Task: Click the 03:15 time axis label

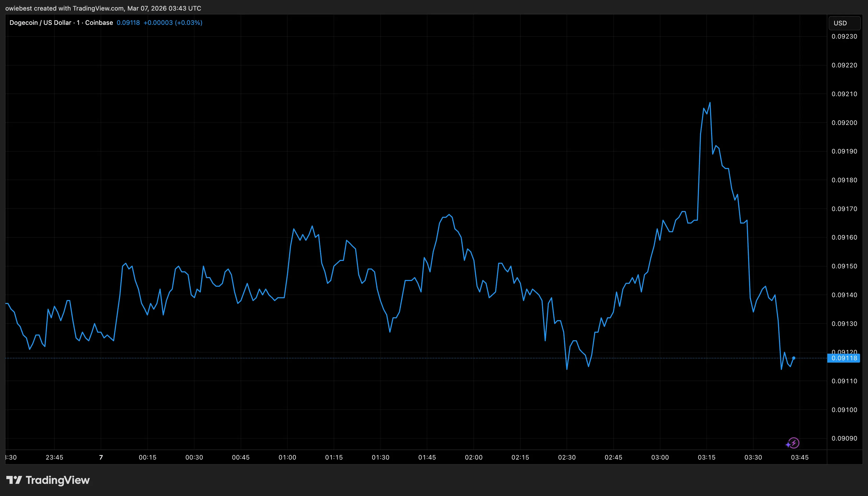Action: pyautogui.click(x=706, y=457)
